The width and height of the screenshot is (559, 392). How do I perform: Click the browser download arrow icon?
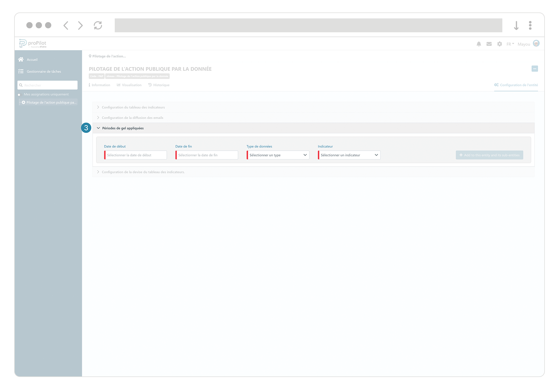[516, 25]
